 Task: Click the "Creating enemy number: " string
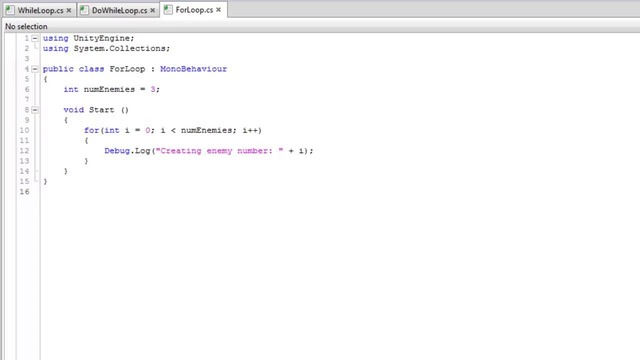pyautogui.click(x=219, y=151)
